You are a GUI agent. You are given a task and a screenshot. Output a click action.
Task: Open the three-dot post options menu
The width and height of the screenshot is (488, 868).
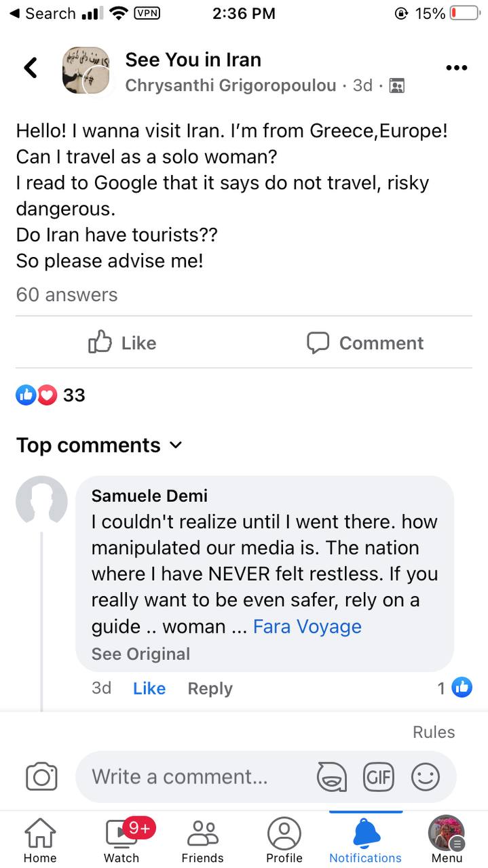coord(457,68)
